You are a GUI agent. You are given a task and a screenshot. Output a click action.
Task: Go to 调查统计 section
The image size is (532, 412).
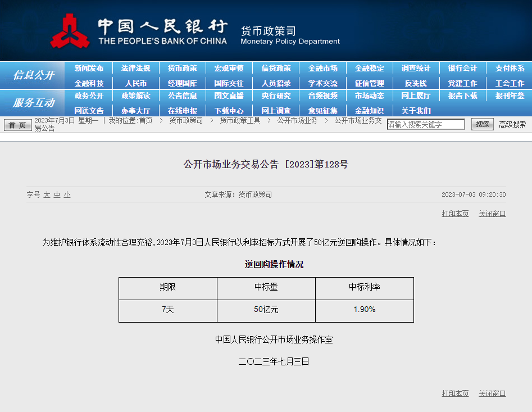pyautogui.click(x=416, y=68)
